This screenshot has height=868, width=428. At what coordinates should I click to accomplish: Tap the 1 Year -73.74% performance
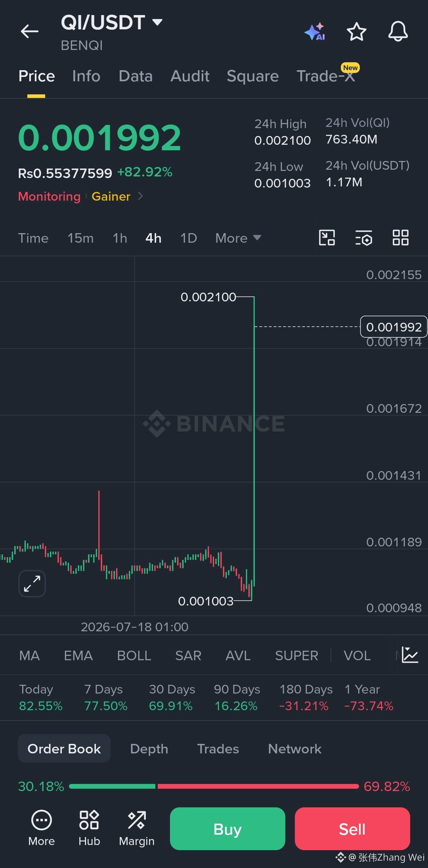tap(369, 697)
